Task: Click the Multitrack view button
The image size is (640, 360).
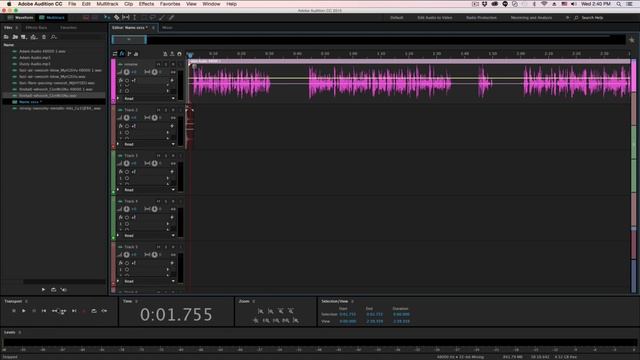Action: [x=52, y=18]
